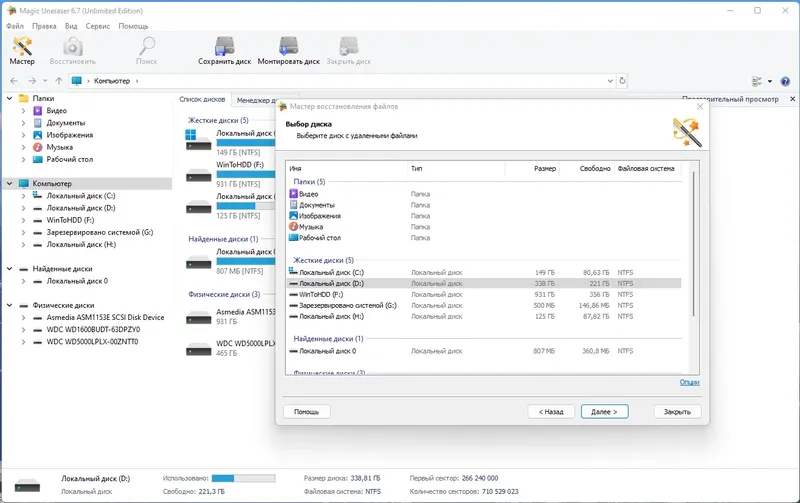Viewport: 800px width, 503px height.
Task: Click the Закрыть button in wizard
Action: [677, 412]
